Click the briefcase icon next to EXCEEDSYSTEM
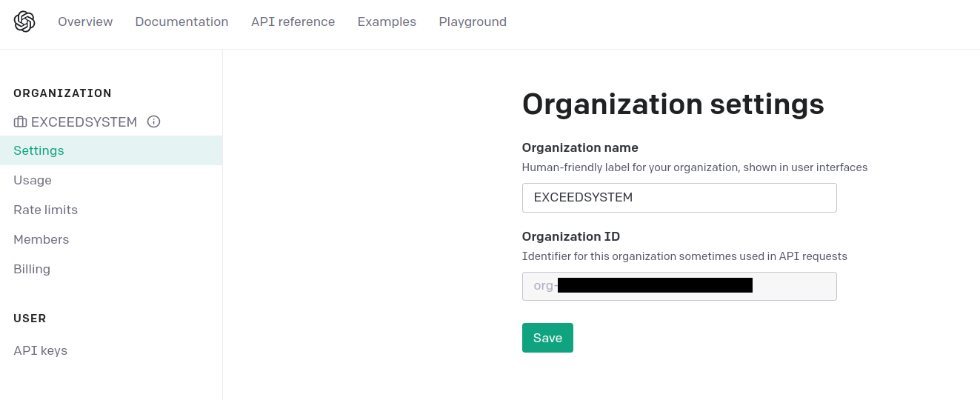Screen dimensions: 980x400 [x=20, y=122]
